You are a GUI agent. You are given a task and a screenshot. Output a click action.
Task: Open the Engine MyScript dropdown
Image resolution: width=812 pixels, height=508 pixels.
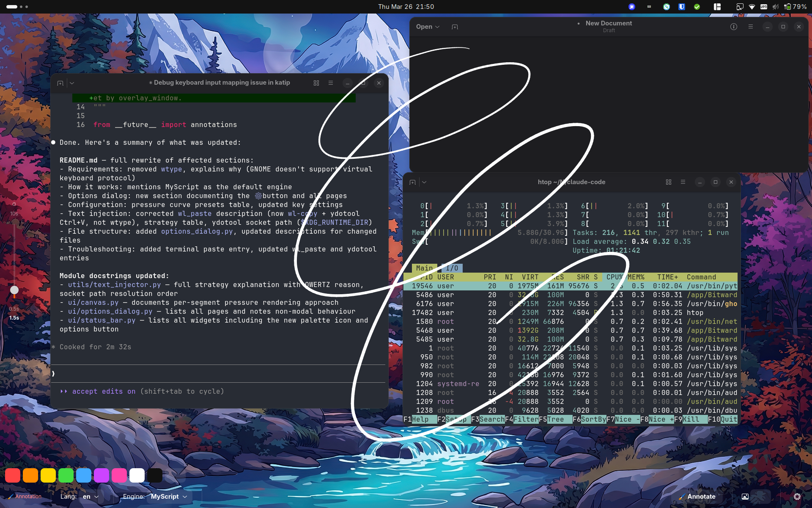point(168,497)
